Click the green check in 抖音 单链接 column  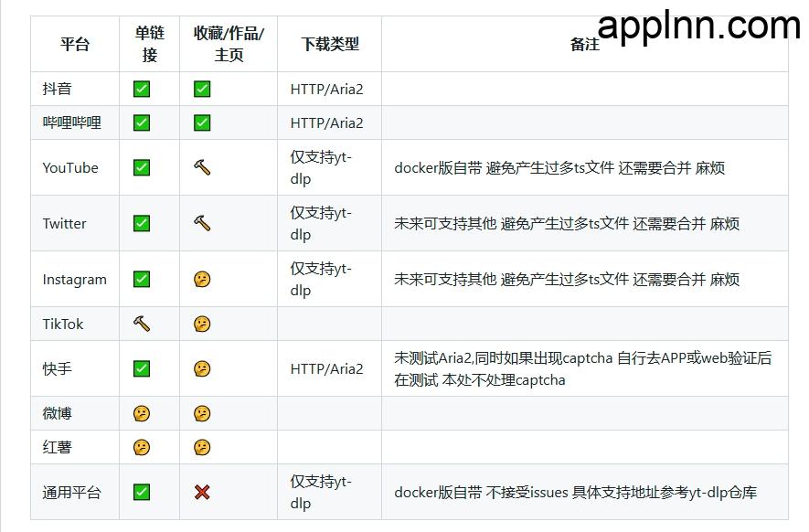142,89
